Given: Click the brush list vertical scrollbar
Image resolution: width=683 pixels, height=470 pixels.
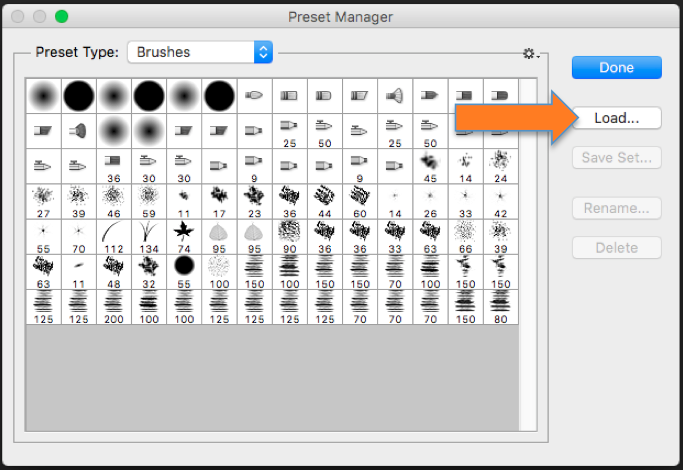Looking at the screenshot, I should point(528,255).
